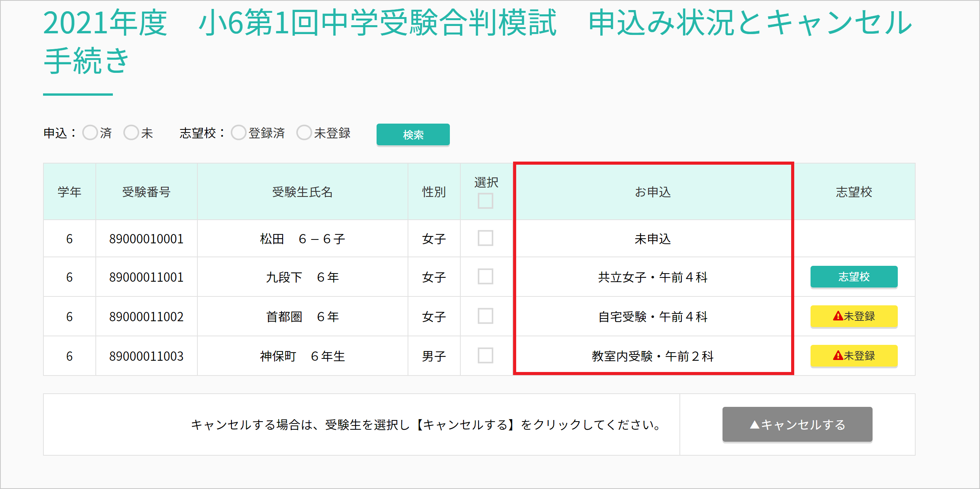The width and height of the screenshot is (980, 489).
Task: Click 未登録 warning button for 首都圏 6年
Action: coord(854,316)
